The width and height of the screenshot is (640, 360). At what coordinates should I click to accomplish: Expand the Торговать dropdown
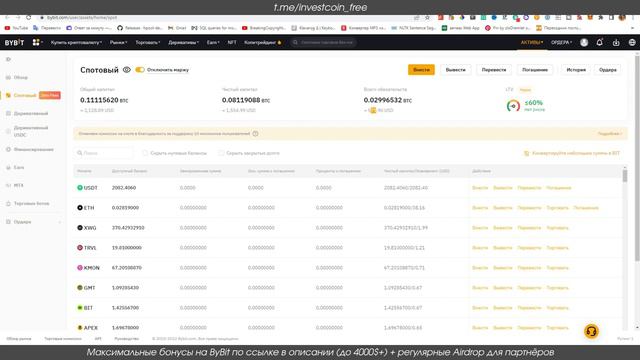click(148, 42)
